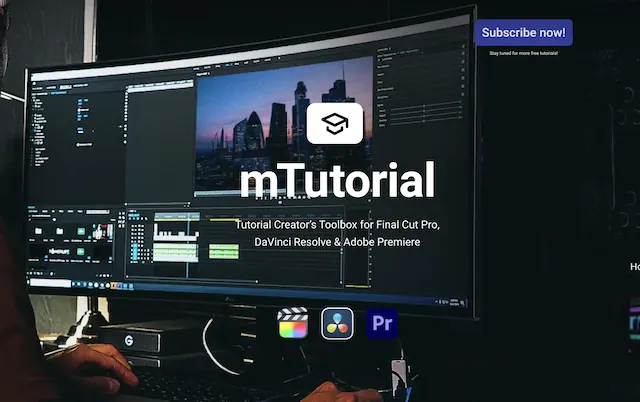Click the large mTutorial title text
The image size is (640, 402).
[x=337, y=180]
